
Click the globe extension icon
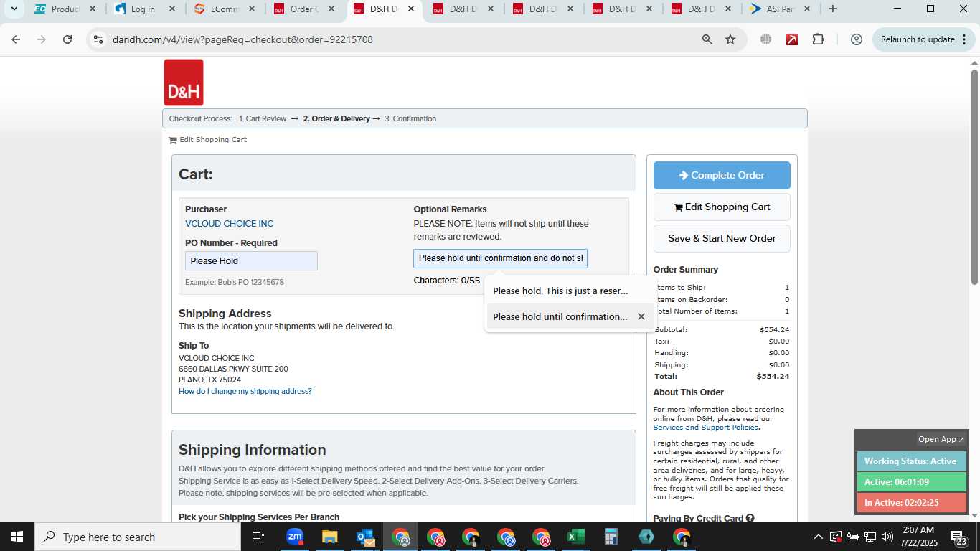pos(765,39)
